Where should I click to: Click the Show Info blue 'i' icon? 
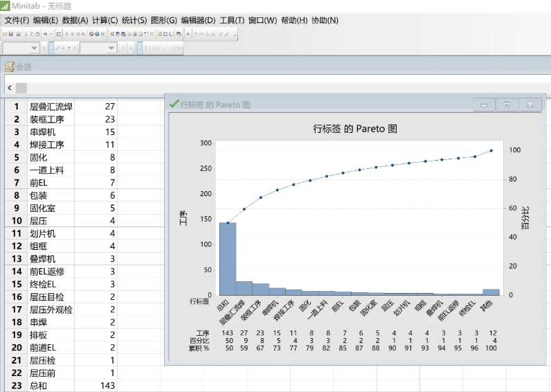pyautogui.click(x=129, y=34)
